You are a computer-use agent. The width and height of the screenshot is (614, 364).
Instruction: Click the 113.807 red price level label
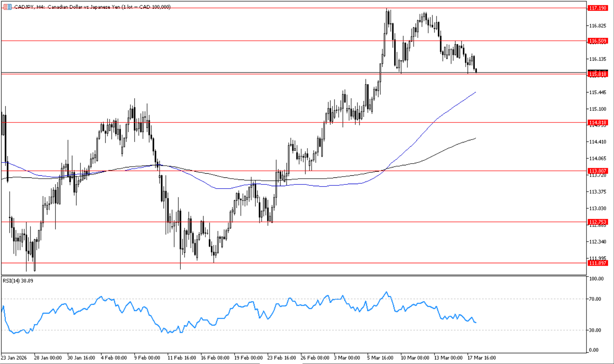click(597, 171)
